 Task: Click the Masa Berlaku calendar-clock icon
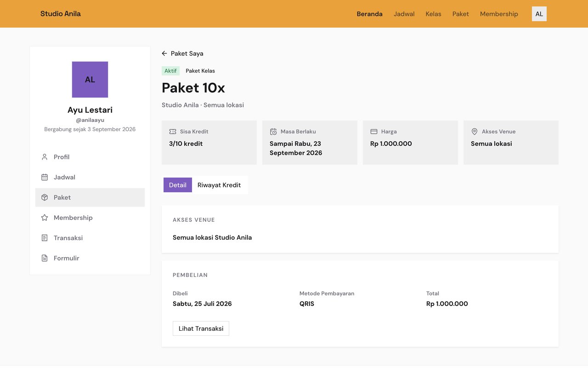[273, 132]
